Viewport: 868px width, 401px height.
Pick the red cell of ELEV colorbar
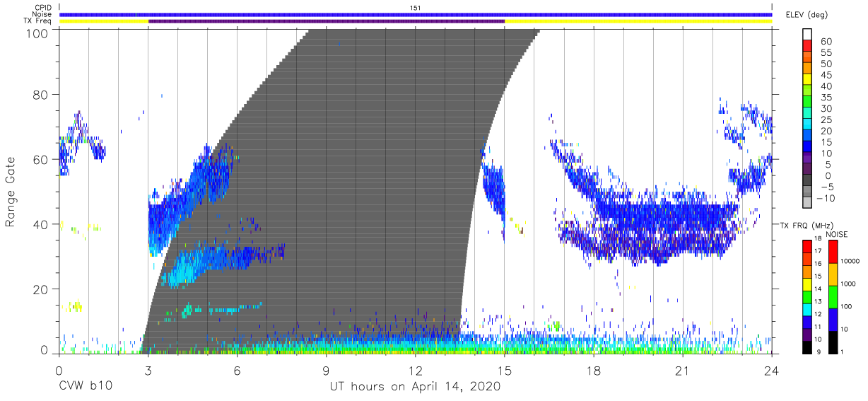tap(807, 46)
